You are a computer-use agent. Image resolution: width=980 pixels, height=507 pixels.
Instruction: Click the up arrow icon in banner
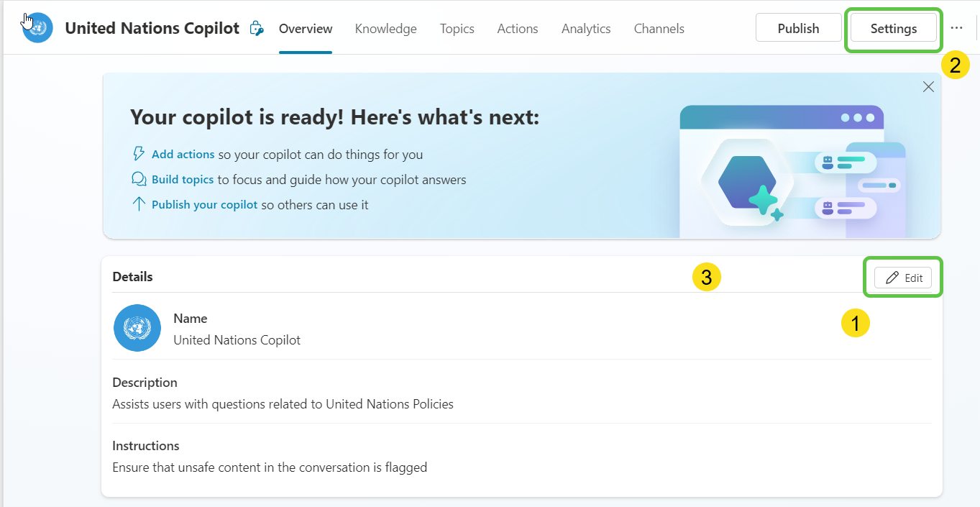tap(139, 204)
